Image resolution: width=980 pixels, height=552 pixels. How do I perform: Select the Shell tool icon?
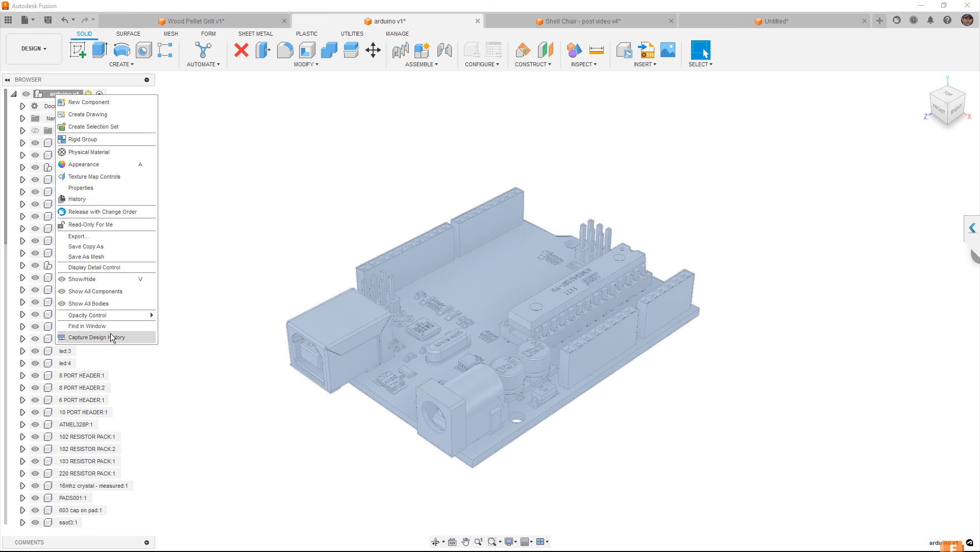(x=307, y=50)
